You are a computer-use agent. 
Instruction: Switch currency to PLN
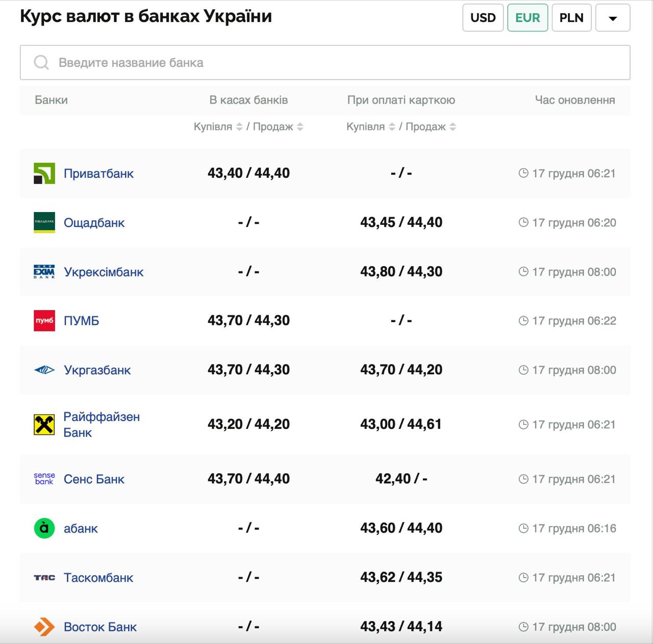tap(571, 18)
